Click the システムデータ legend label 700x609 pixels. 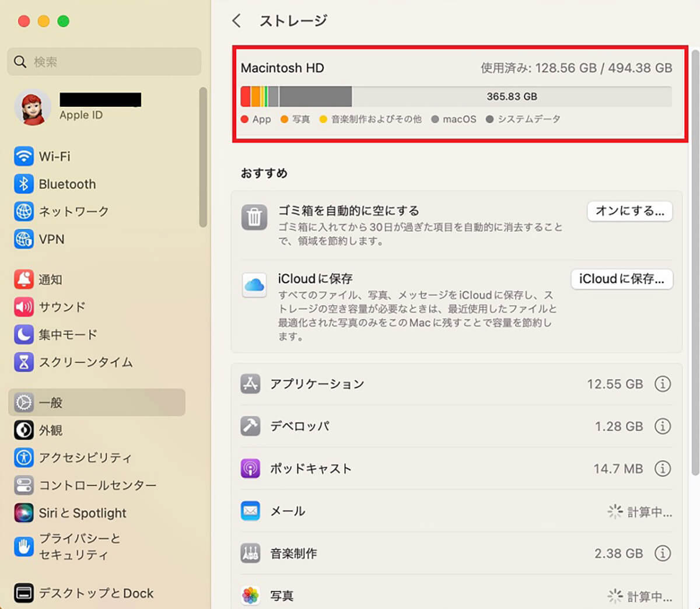(x=529, y=119)
